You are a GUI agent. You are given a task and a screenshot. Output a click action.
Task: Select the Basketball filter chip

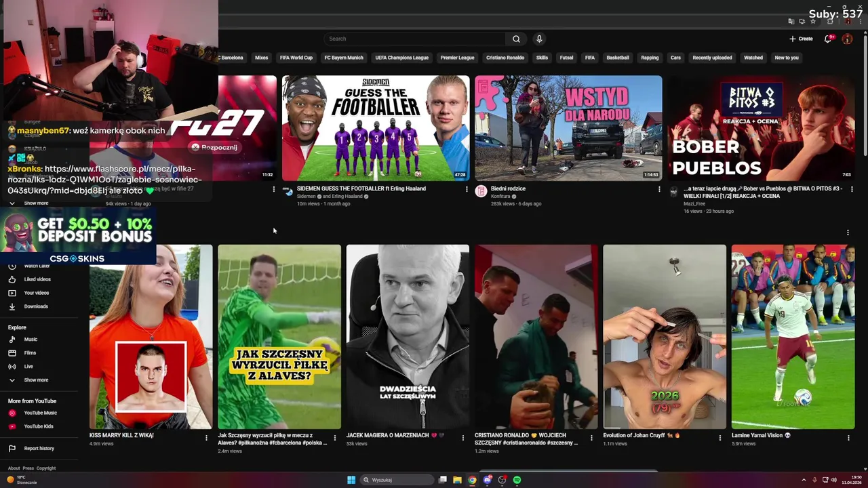click(x=618, y=58)
